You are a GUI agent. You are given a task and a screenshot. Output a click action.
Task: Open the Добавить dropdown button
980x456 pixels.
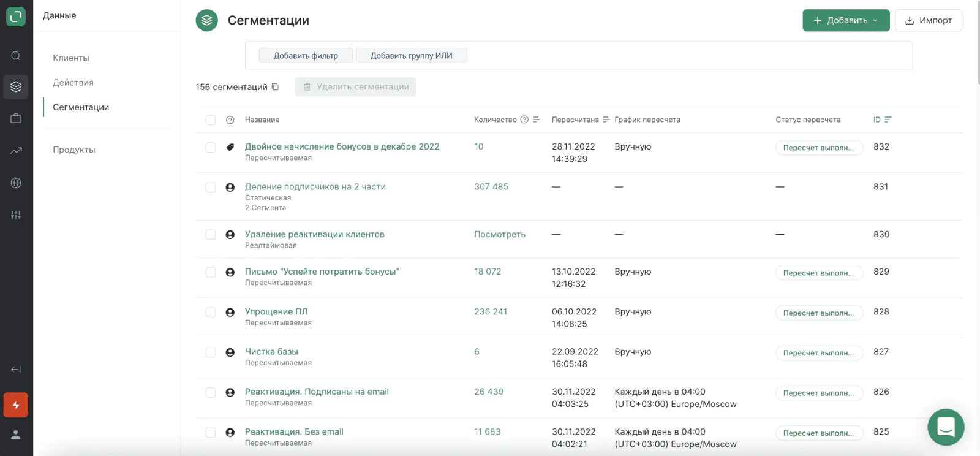pyautogui.click(x=846, y=20)
